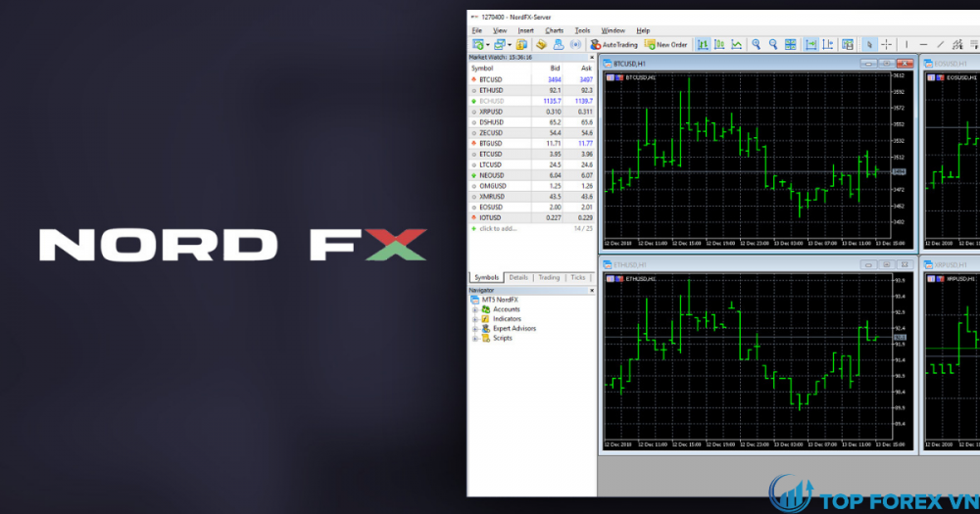Image resolution: width=980 pixels, height=514 pixels.
Task: Zoom in on the chart
Action: (x=756, y=44)
